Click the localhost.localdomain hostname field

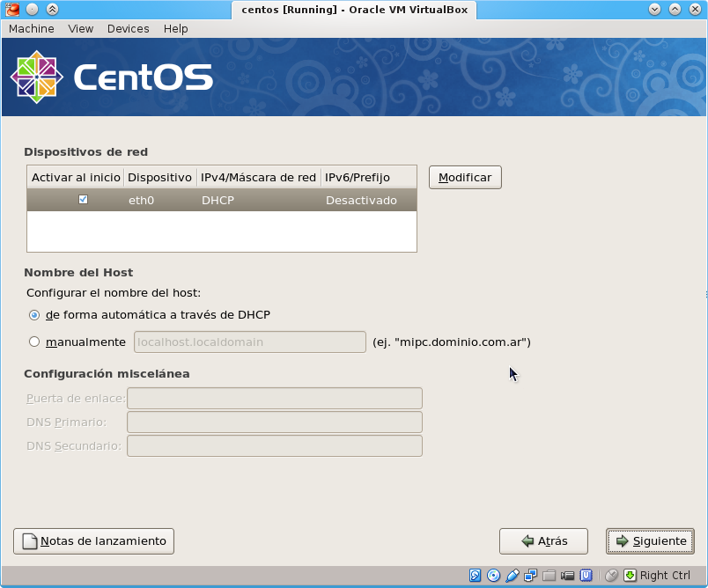[250, 342]
